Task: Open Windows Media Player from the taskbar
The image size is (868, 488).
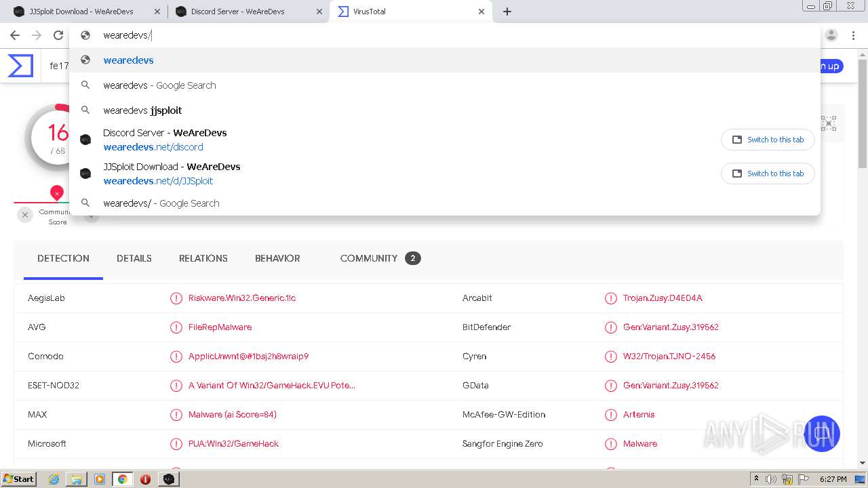Action: (100, 479)
